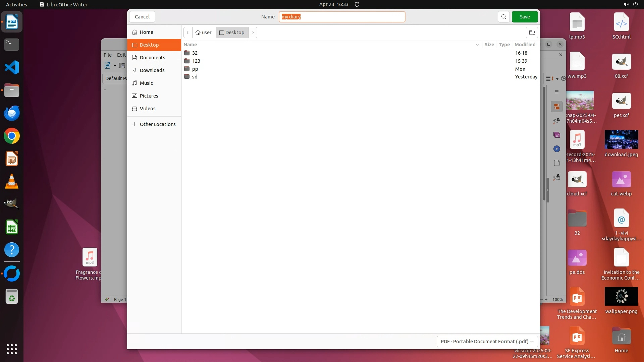Image resolution: width=644 pixels, height=362 pixels.
Task: Open the Page panel icon in sidebar
Action: click(557, 163)
